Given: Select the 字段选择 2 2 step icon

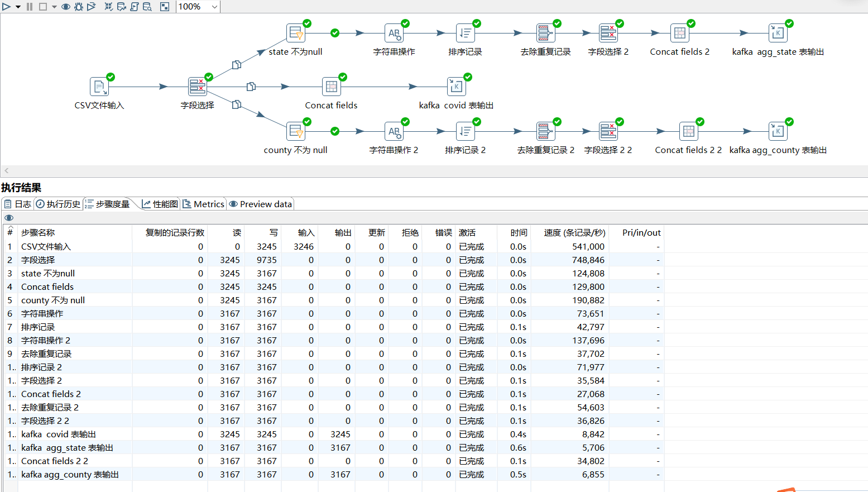Looking at the screenshot, I should pos(608,131).
